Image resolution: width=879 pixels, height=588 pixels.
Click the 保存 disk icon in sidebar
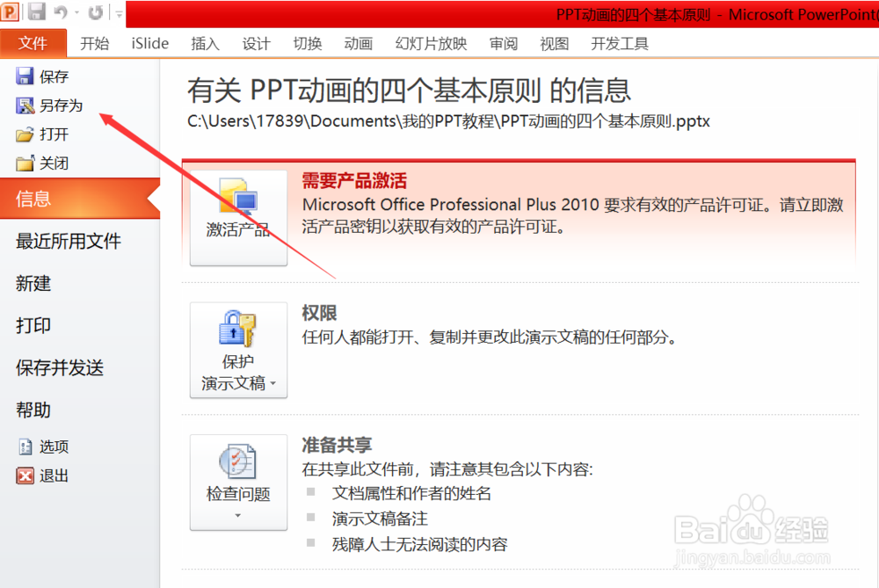click(x=25, y=76)
